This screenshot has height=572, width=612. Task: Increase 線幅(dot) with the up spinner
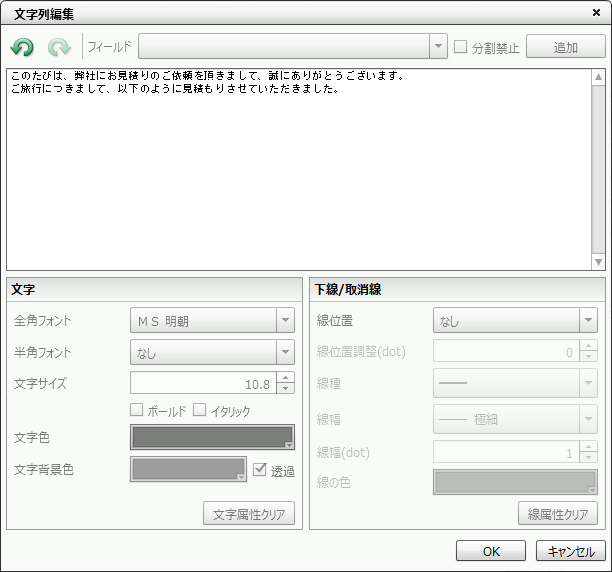[x=589, y=446]
